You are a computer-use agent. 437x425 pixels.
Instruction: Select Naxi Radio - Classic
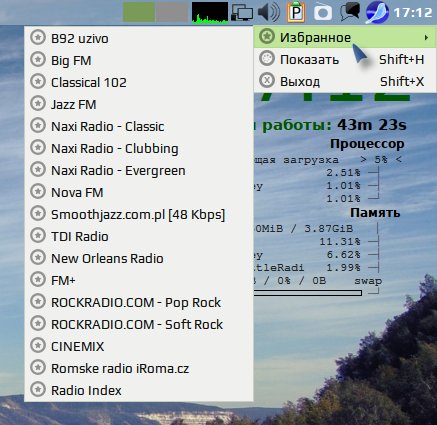tap(139, 126)
